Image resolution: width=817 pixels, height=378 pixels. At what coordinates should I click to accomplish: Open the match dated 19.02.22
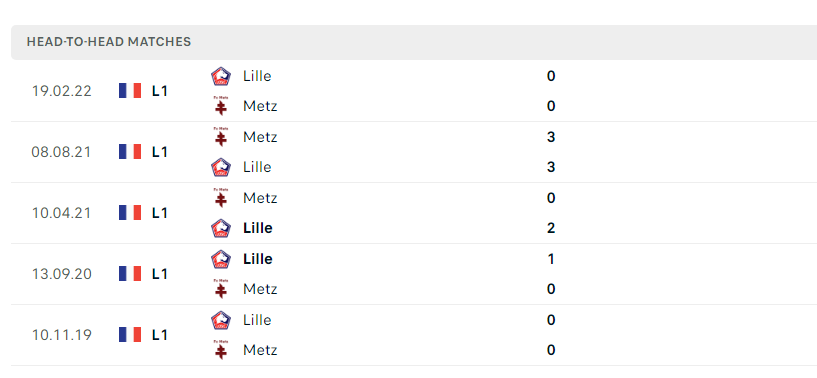tap(414, 91)
